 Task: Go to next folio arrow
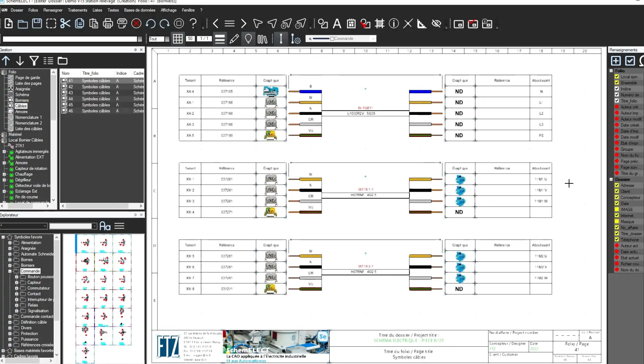244,24
